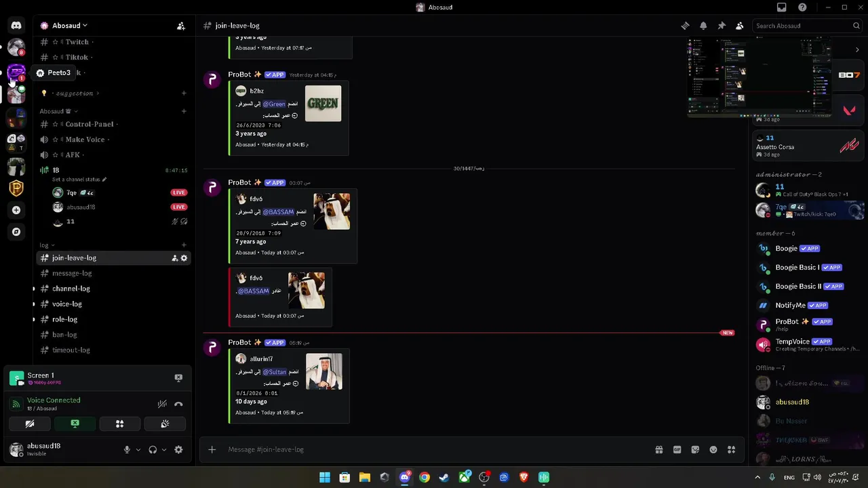This screenshot has height=488, width=868.
Task: Mute the microphone
Action: pos(127,449)
